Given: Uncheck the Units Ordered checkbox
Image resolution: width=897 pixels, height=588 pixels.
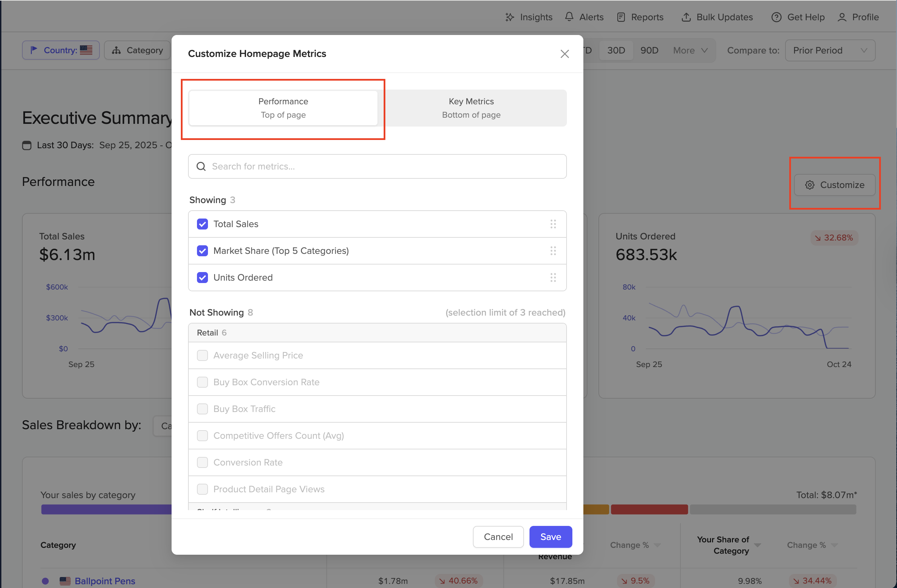Looking at the screenshot, I should [x=202, y=278].
